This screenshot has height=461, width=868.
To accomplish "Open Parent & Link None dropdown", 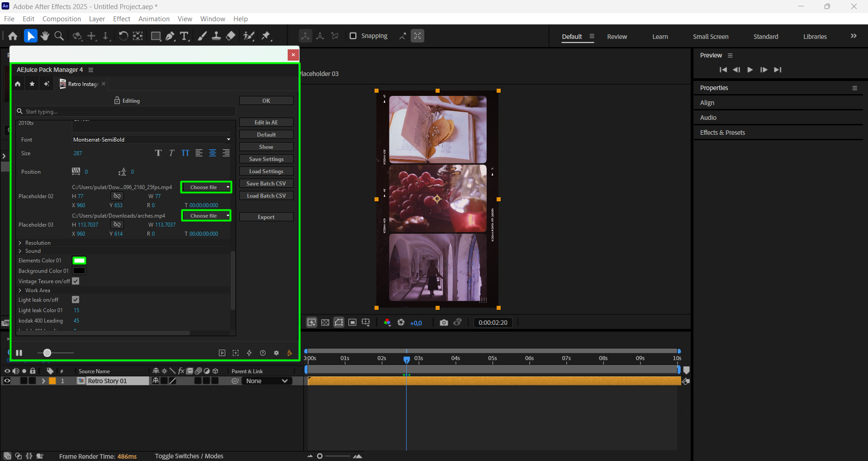I will click(x=266, y=381).
